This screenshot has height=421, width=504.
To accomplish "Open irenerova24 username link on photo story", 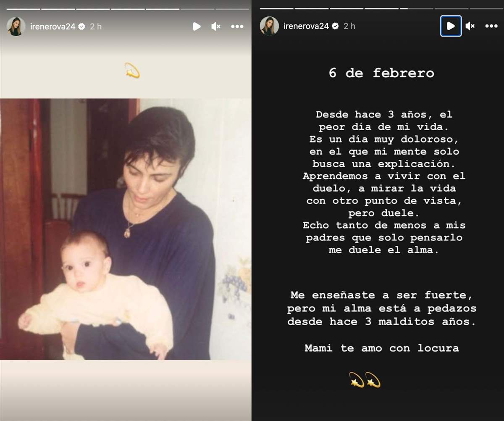I will pos(52,26).
